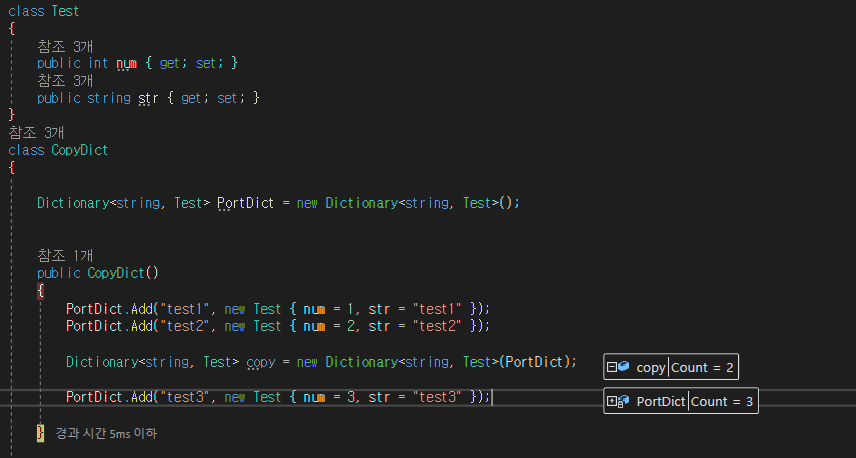Click the str property identifier
The image size is (856, 458).
(x=148, y=98)
